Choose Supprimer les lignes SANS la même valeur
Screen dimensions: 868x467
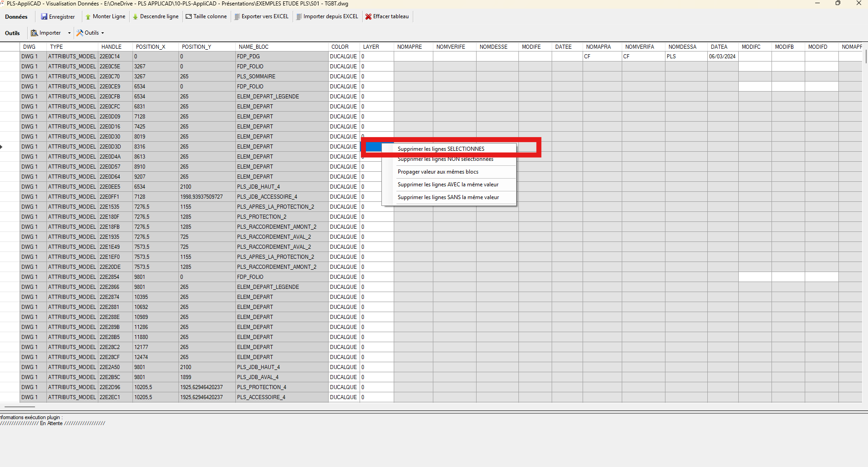click(x=448, y=197)
